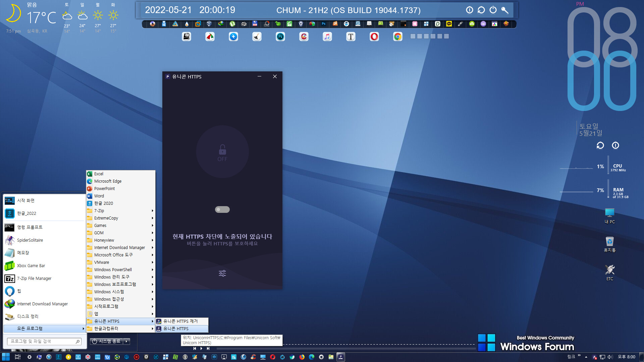Viewport: 644px width, 362px height.
Task: Open 메모장 from start menu
Action: tap(44, 253)
